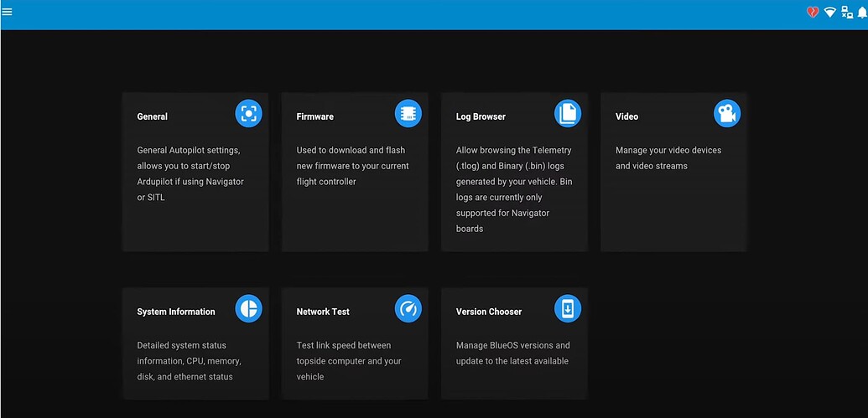Go to System Information heading
868x418 pixels.
pyautogui.click(x=176, y=312)
